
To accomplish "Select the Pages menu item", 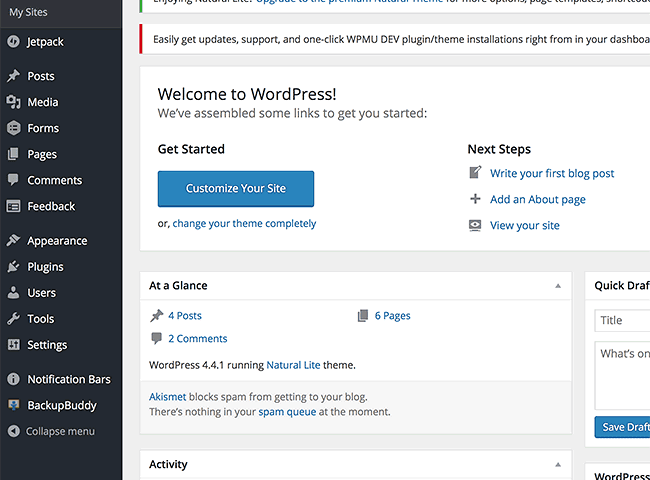I will coord(42,155).
